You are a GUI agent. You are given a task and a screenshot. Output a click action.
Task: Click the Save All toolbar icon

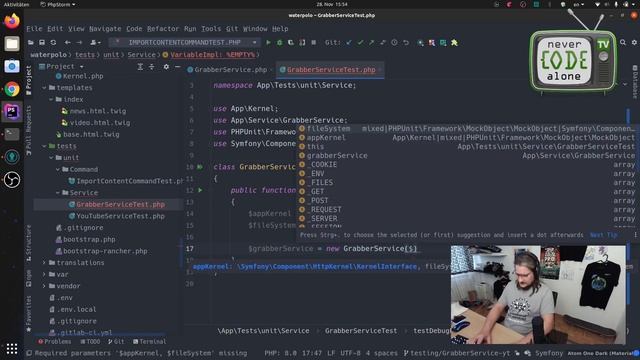pos(42,42)
